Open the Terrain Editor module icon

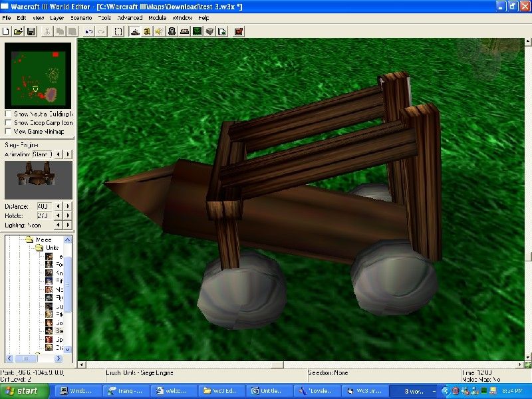[x=135, y=31]
